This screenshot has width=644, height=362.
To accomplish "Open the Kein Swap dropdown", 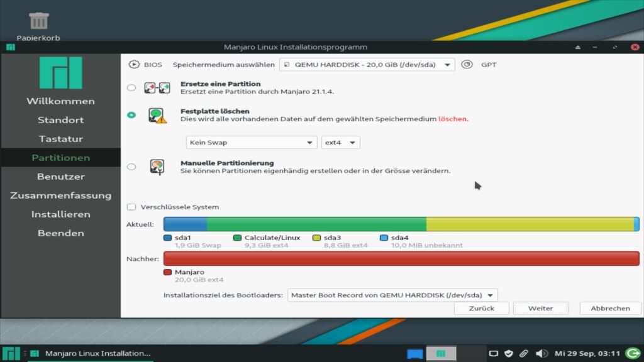I will (x=252, y=143).
